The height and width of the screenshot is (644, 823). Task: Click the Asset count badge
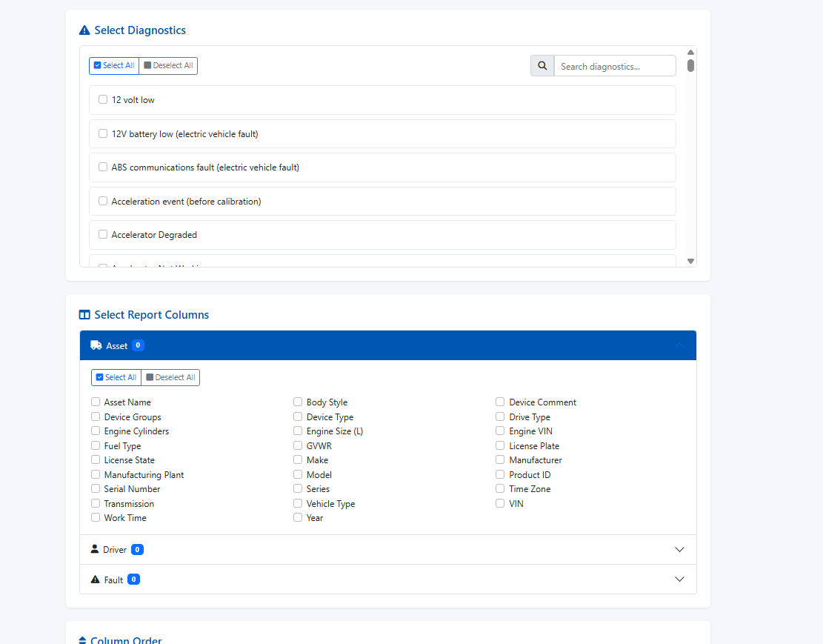[x=138, y=345]
